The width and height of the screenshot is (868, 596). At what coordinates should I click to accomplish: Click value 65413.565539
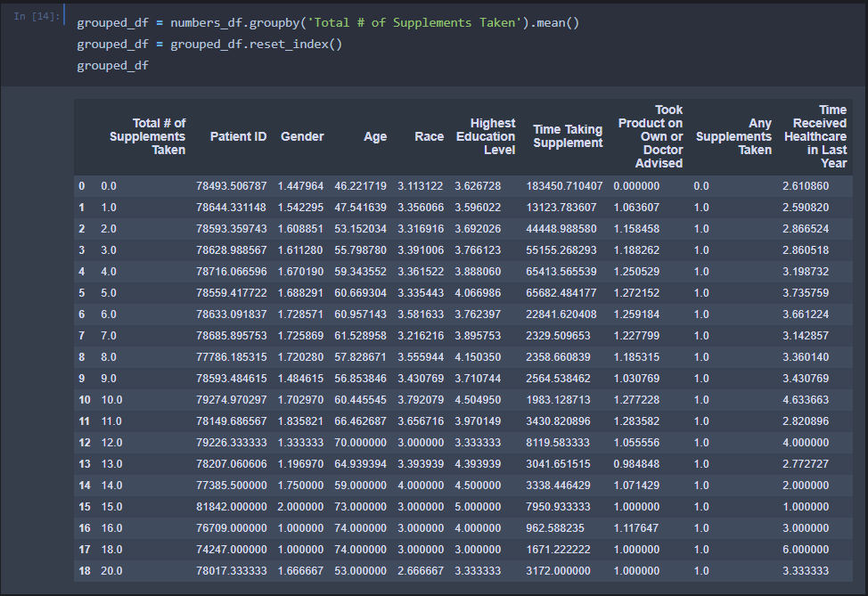pyautogui.click(x=561, y=272)
